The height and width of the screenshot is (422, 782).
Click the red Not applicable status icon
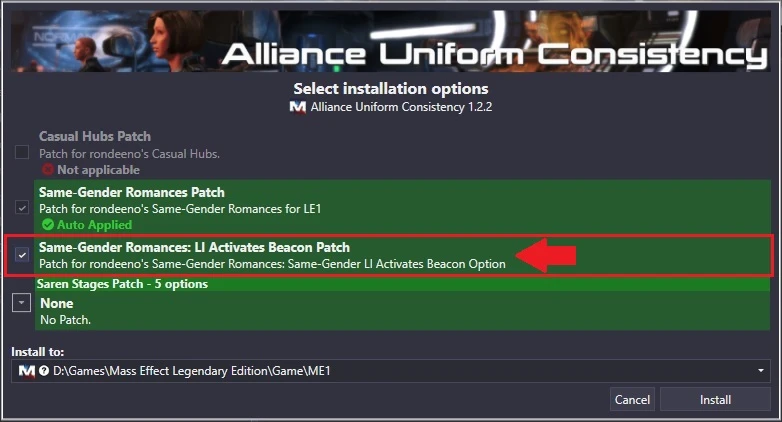48,170
